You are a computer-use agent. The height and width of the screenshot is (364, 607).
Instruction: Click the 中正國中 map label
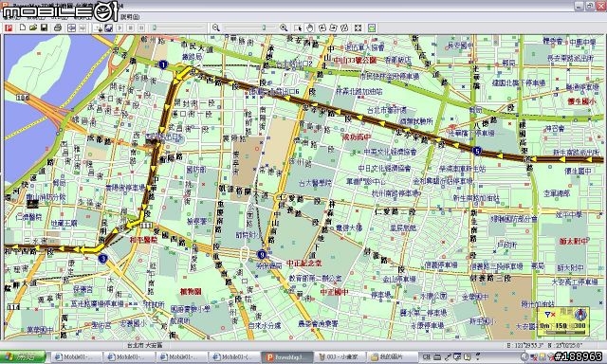[334, 292]
